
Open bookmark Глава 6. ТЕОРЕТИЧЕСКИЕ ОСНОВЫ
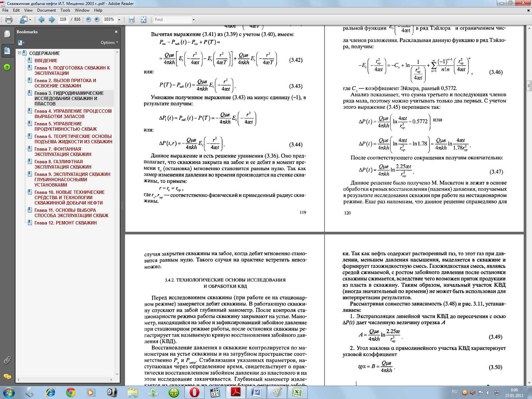(73, 139)
